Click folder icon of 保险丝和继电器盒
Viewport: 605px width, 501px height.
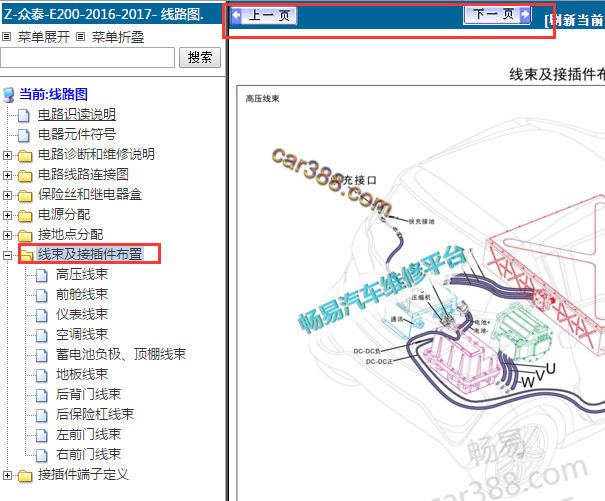click(x=25, y=196)
